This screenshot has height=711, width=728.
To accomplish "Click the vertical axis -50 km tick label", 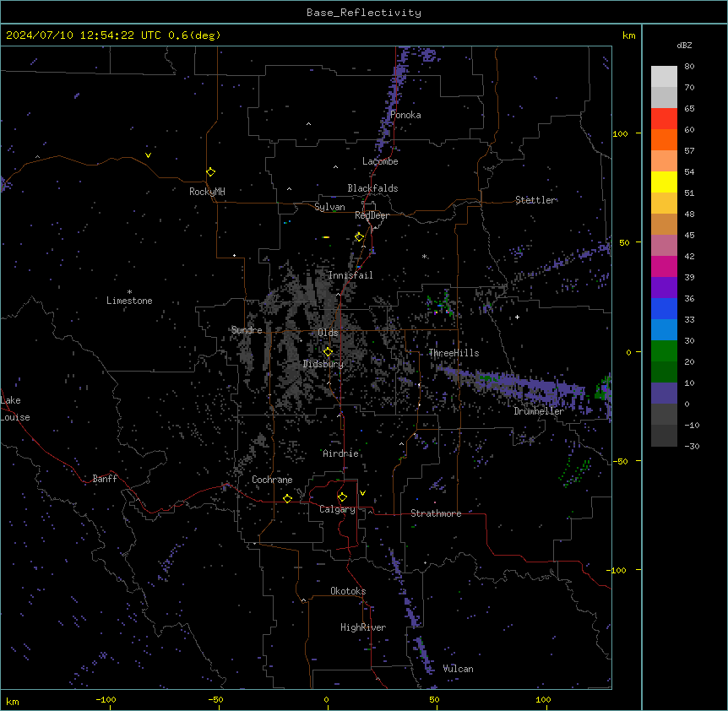I will coord(620,461).
